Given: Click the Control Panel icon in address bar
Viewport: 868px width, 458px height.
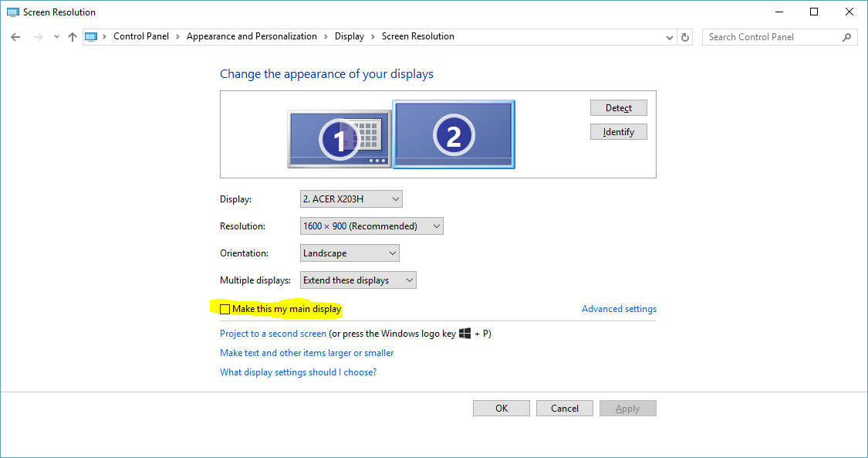Looking at the screenshot, I should tap(91, 37).
